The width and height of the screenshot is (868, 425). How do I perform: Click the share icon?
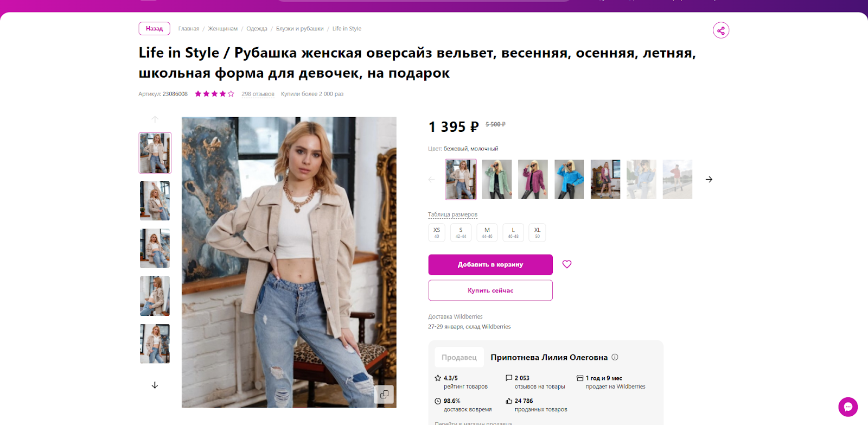(720, 30)
